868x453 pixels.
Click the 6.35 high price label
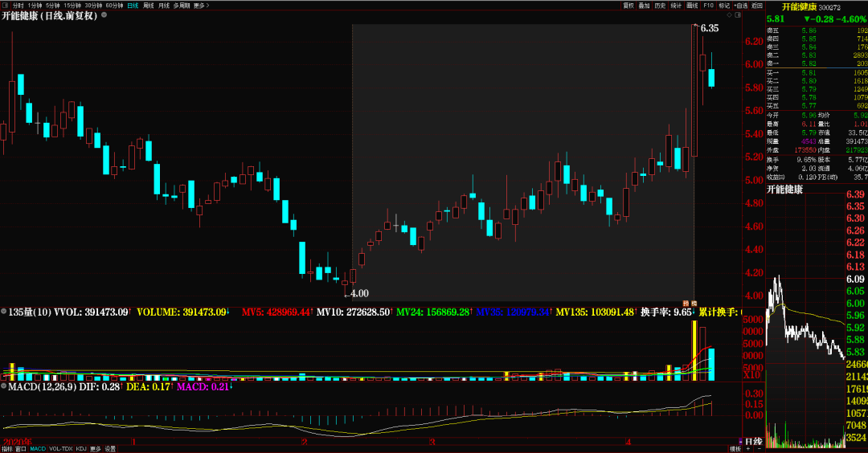[710, 28]
